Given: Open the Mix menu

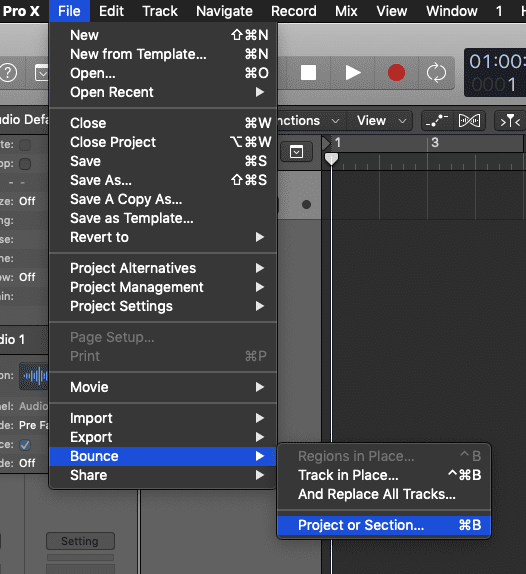Looking at the screenshot, I should tap(346, 11).
